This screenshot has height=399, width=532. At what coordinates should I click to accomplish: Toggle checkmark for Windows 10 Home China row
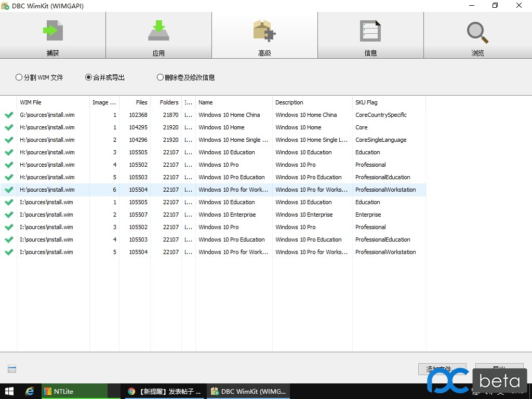tap(9, 115)
